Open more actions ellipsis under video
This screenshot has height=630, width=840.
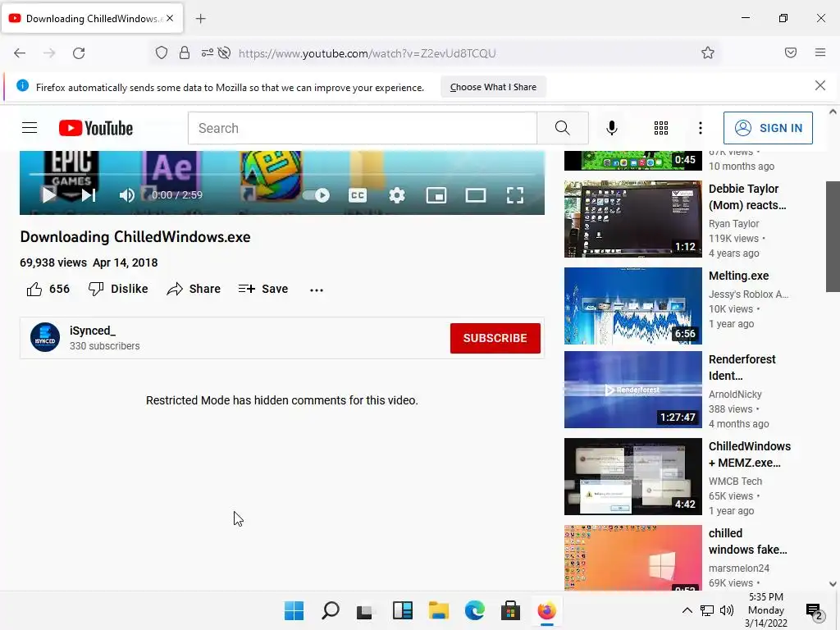coord(317,290)
